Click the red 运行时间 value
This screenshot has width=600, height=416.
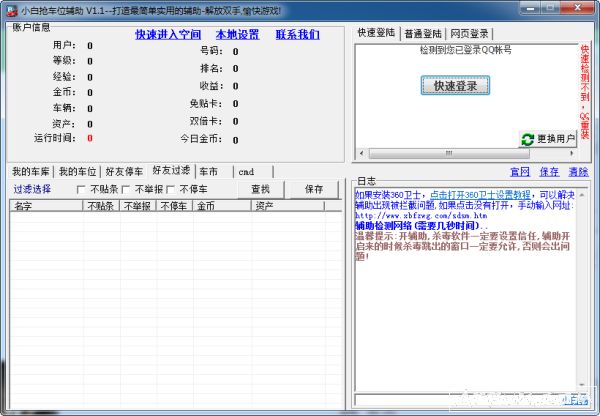90,138
